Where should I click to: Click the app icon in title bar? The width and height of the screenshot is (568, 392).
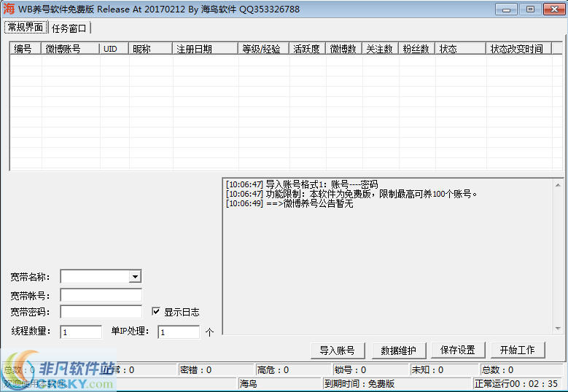point(9,9)
